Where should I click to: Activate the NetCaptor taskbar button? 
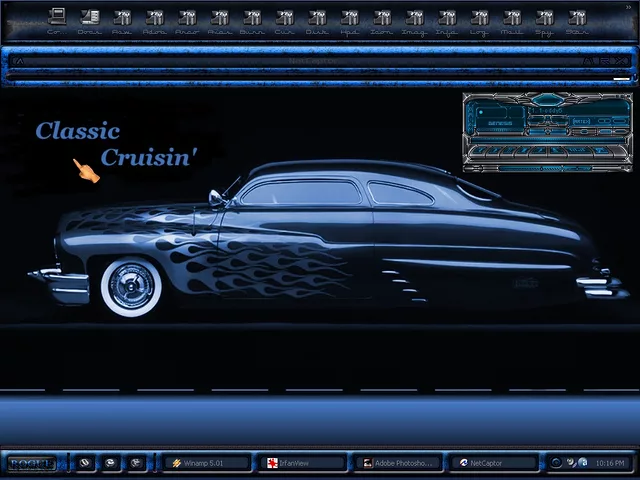pos(493,463)
